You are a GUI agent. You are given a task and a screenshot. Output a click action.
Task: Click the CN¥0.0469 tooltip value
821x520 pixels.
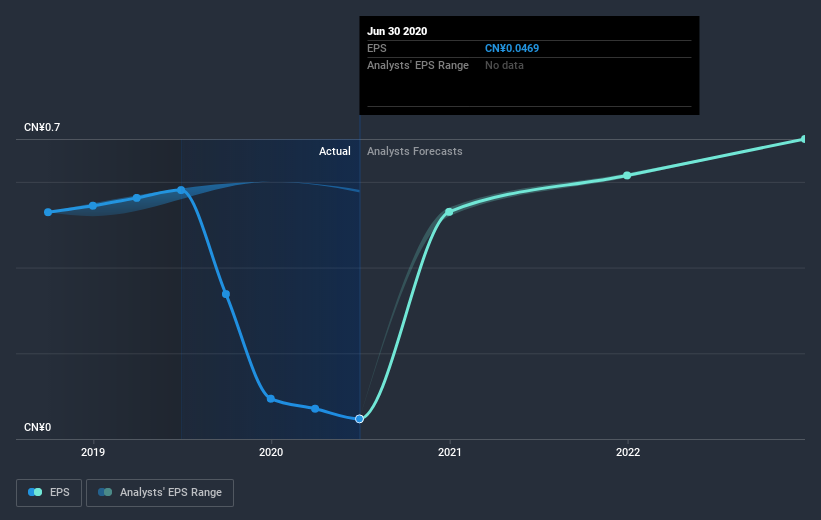(512, 48)
